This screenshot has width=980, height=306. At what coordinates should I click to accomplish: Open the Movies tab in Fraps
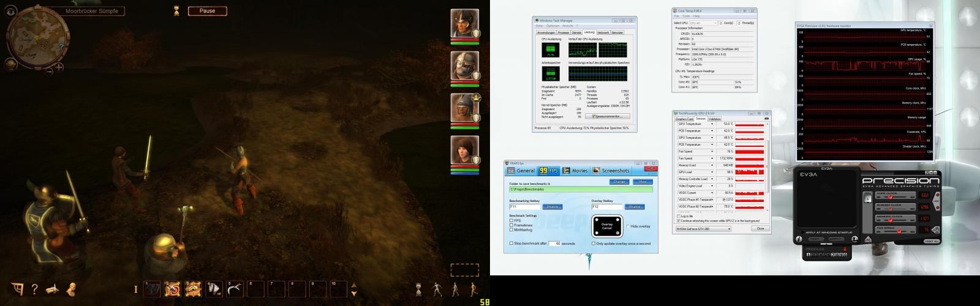575,171
